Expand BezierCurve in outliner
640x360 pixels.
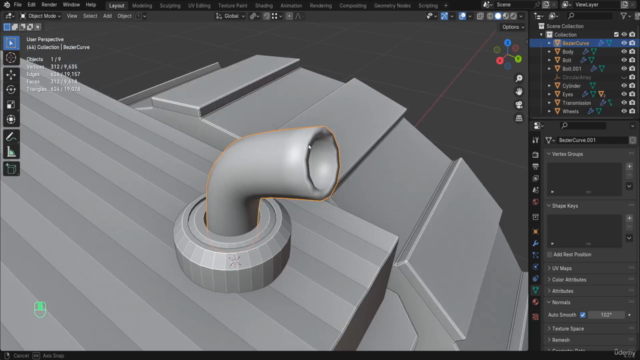coord(549,43)
